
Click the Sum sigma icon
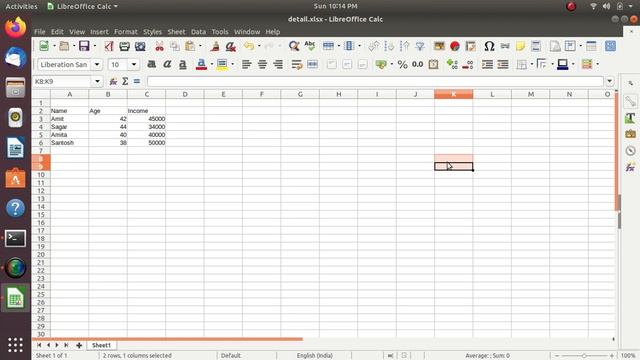pyautogui.click(x=125, y=81)
